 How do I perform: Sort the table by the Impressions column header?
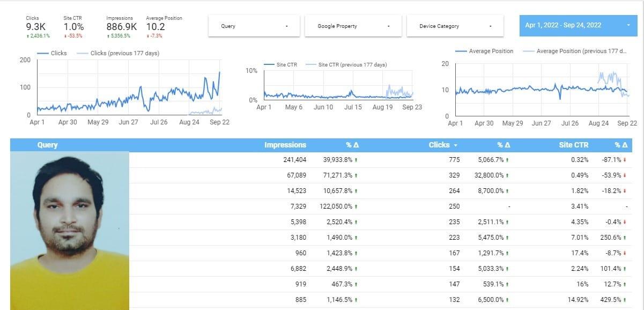[x=285, y=145]
